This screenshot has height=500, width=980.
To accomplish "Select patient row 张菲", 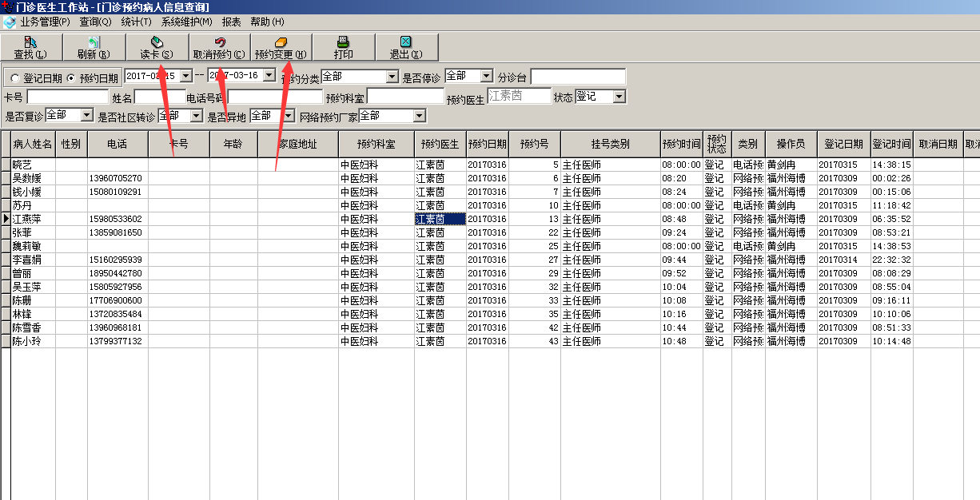I will [x=490, y=232].
